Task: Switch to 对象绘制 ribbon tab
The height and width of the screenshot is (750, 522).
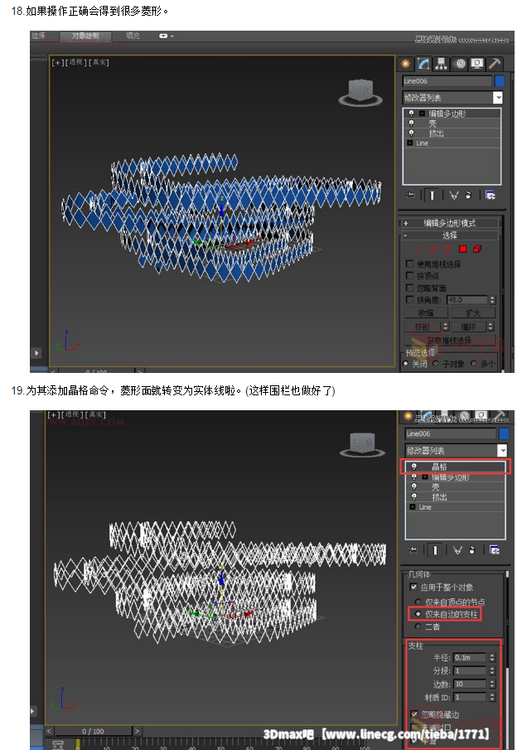Action: pos(86,36)
